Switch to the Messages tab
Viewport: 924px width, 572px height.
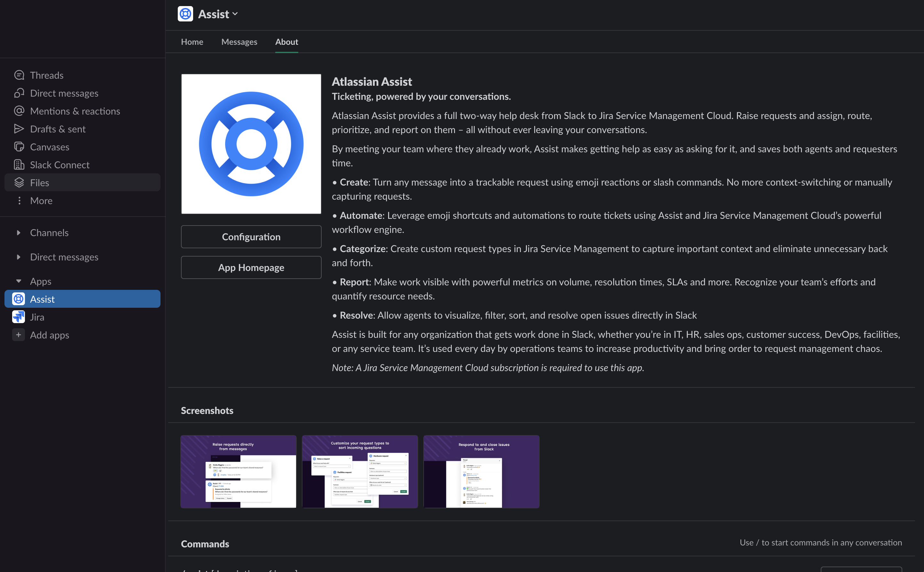point(239,42)
